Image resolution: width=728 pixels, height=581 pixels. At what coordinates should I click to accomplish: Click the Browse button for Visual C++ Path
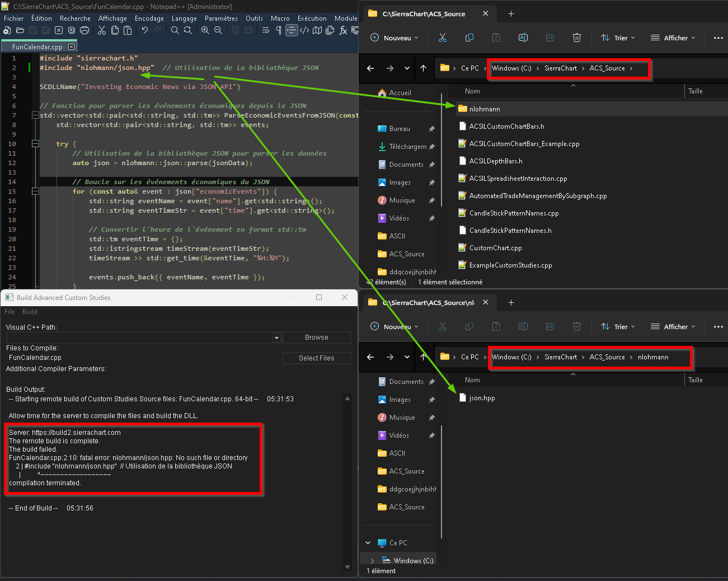point(317,338)
